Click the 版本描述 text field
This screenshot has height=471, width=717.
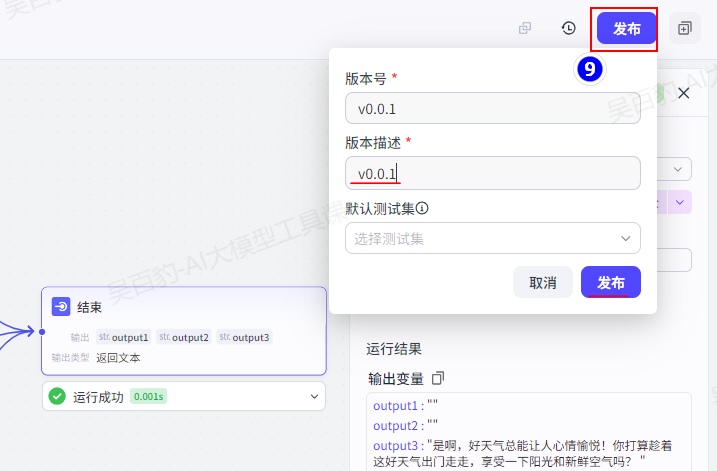click(492, 173)
